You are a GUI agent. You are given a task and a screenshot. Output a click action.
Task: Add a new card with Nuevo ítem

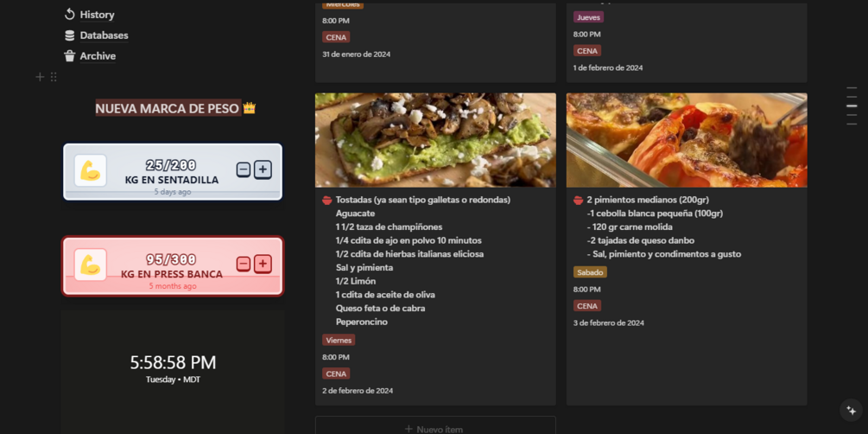pyautogui.click(x=435, y=429)
